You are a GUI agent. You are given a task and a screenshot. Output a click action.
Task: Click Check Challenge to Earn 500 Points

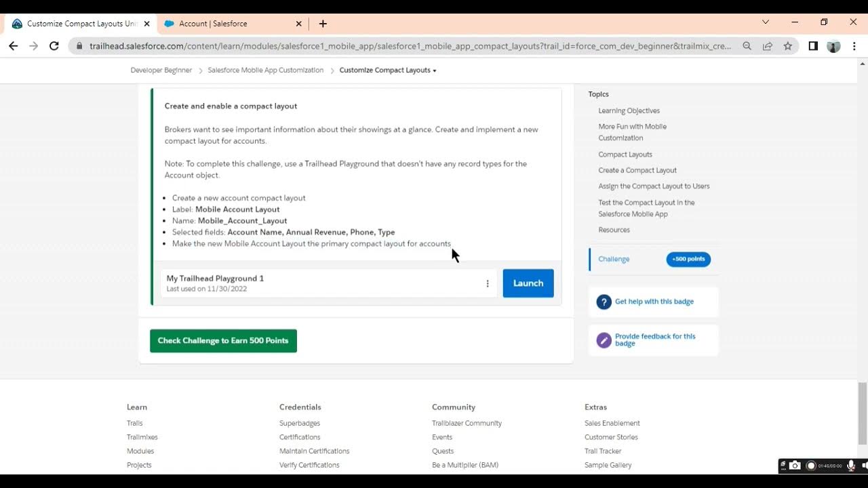(223, 340)
